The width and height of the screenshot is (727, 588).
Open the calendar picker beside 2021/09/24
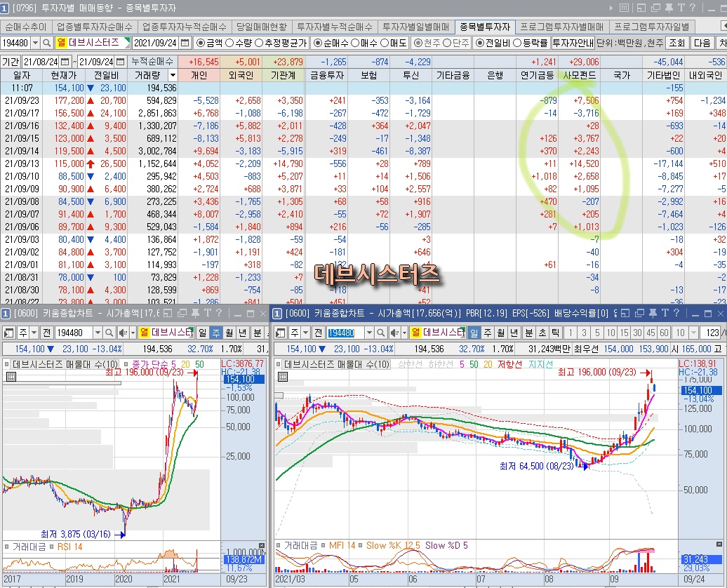tap(185, 43)
